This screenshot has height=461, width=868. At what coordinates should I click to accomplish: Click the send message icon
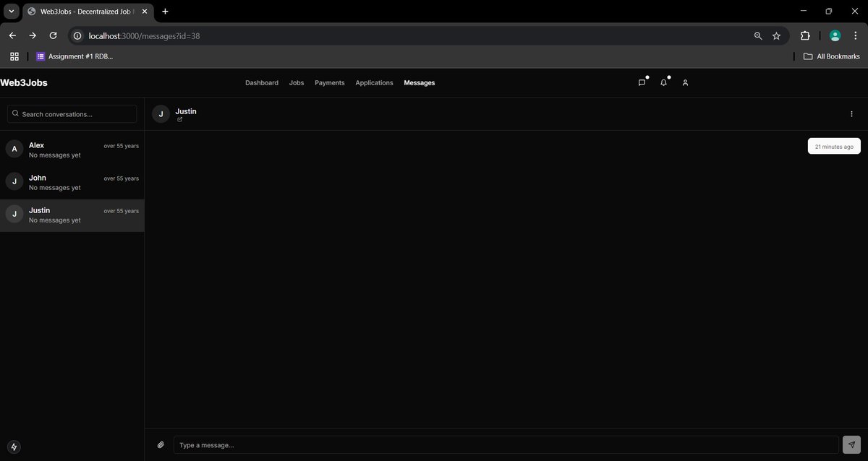point(852,444)
